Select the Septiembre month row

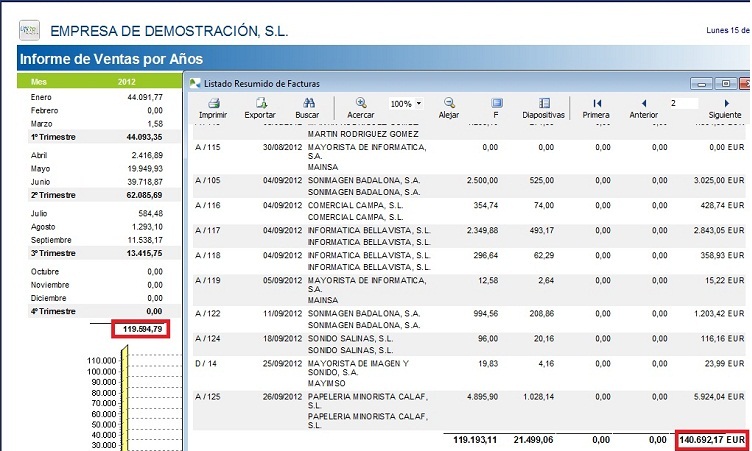99,240
